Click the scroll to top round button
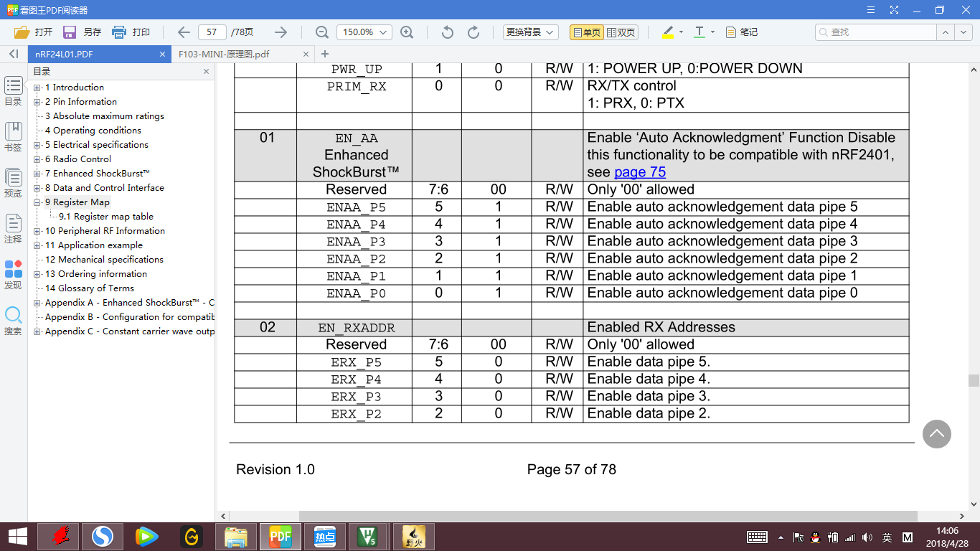The width and height of the screenshot is (980, 551). coord(936,434)
